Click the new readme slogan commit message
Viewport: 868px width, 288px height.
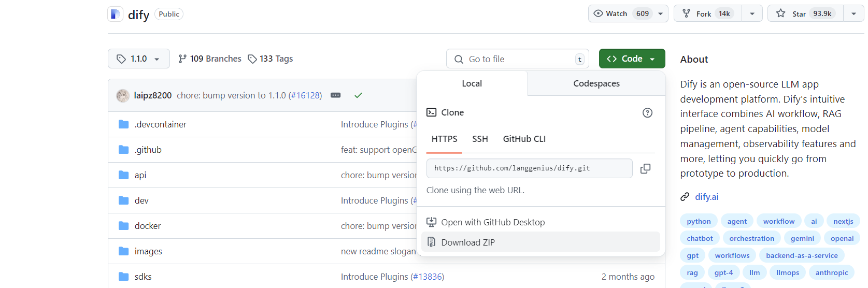click(x=378, y=251)
